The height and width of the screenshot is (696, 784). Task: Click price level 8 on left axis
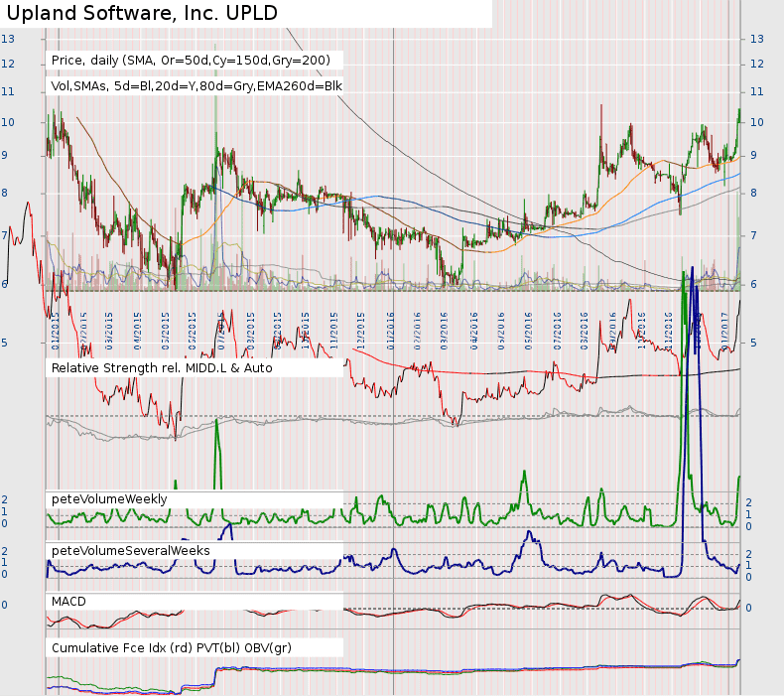coord(5,194)
